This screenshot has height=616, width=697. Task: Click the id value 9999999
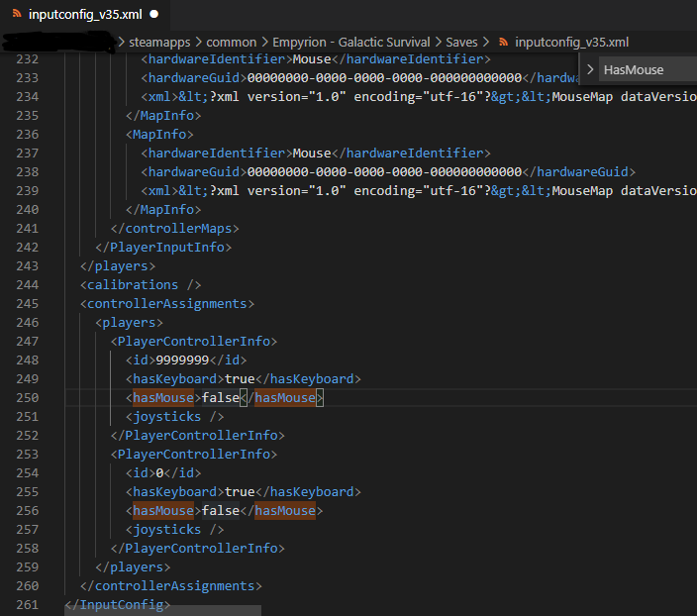(x=182, y=359)
